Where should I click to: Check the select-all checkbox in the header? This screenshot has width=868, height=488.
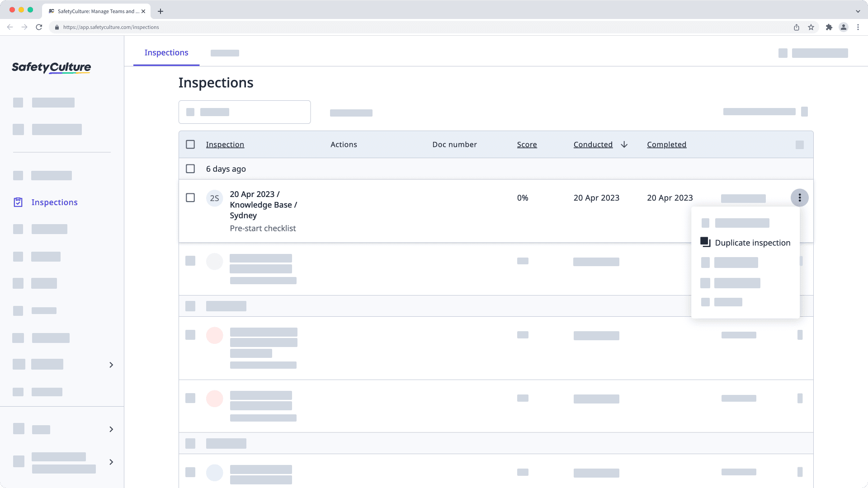coord(190,144)
